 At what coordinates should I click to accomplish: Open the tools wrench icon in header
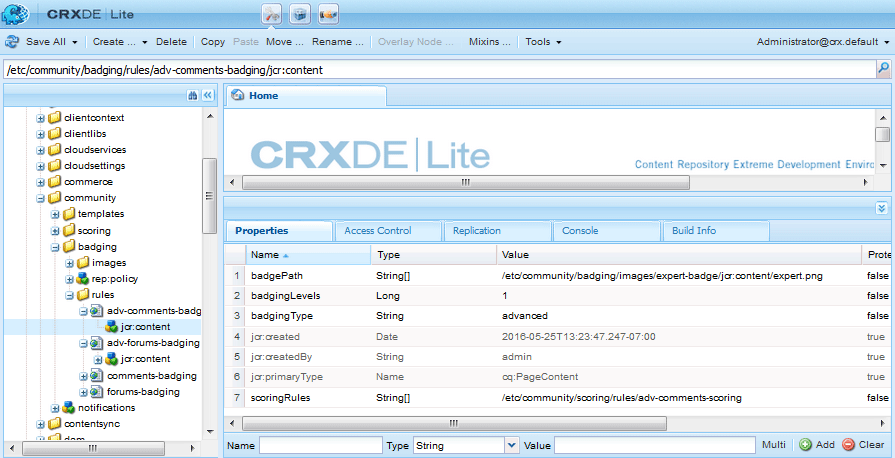point(272,14)
